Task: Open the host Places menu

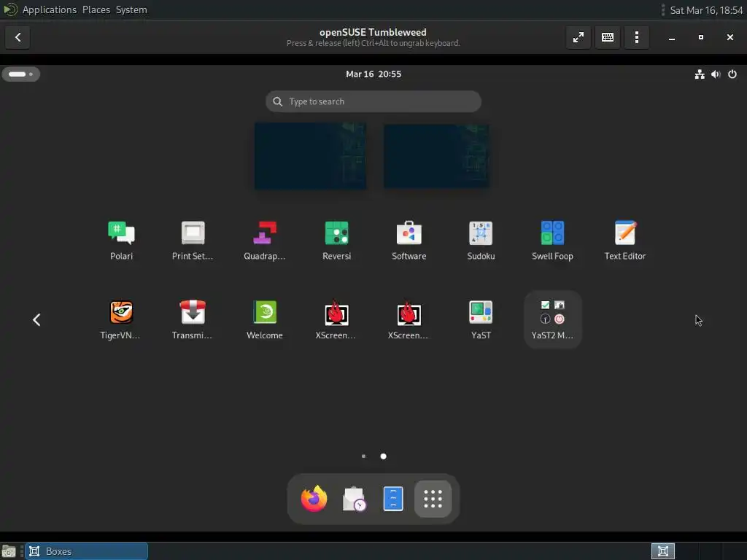Action: click(x=96, y=9)
